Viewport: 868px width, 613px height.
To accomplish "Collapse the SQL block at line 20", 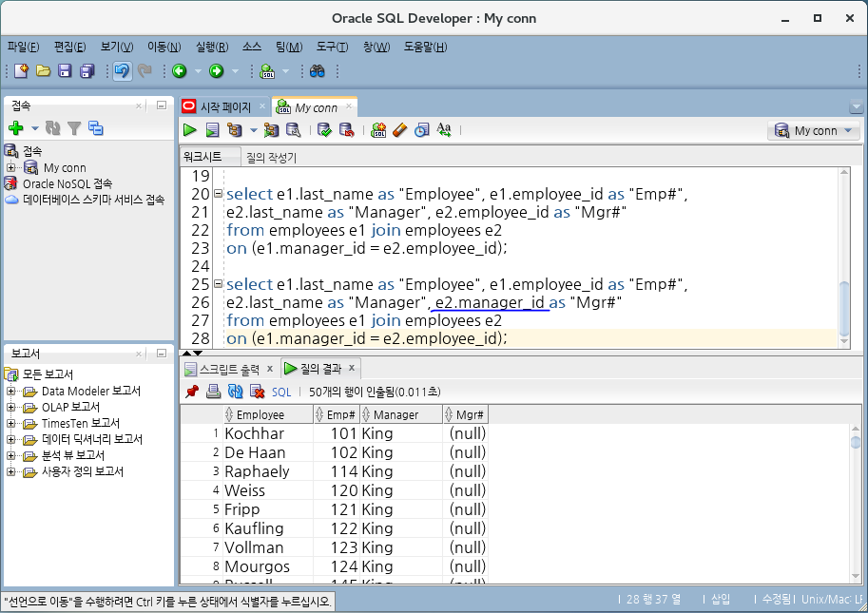I will (x=218, y=194).
